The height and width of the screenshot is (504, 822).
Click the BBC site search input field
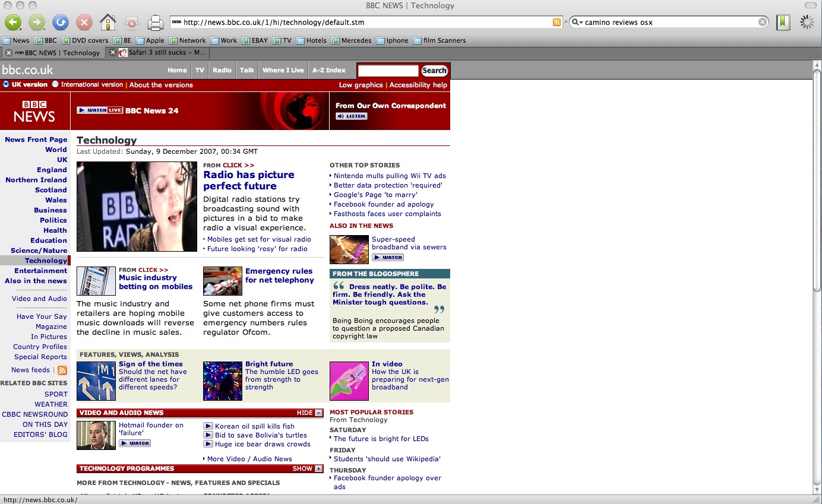[388, 71]
